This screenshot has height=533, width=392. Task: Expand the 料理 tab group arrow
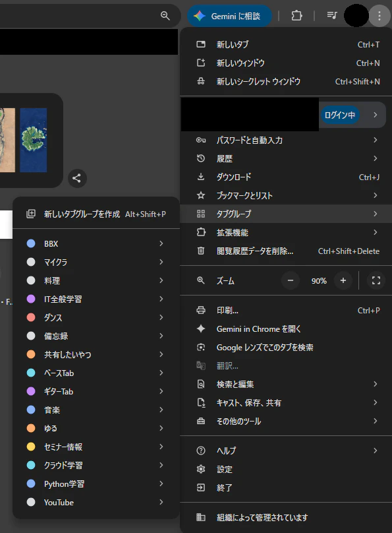pos(161,280)
